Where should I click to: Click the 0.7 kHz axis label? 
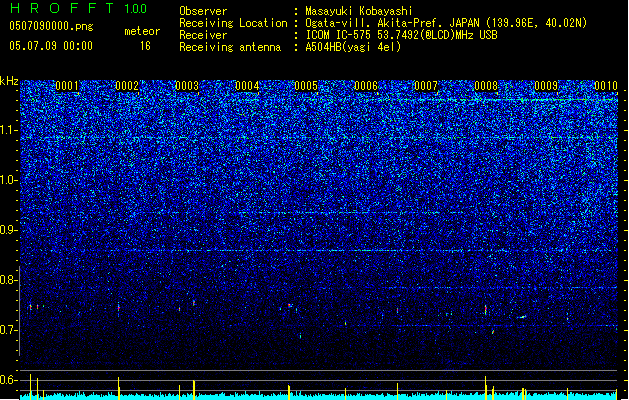tap(8, 330)
